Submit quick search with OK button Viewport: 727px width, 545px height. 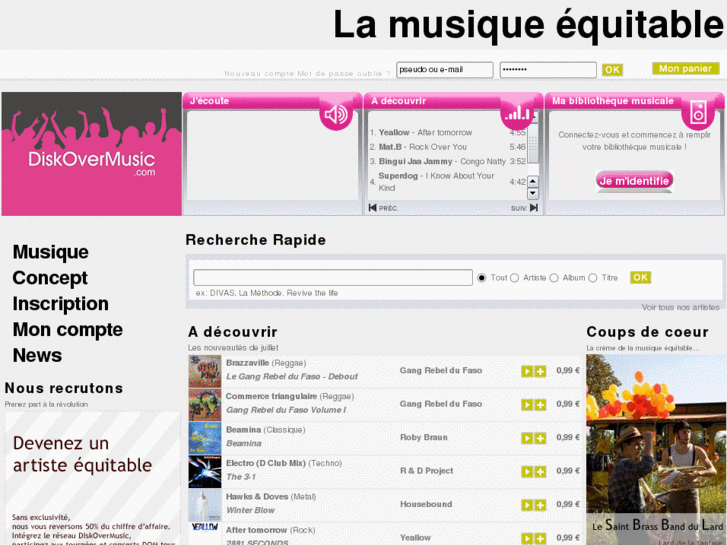(x=640, y=277)
